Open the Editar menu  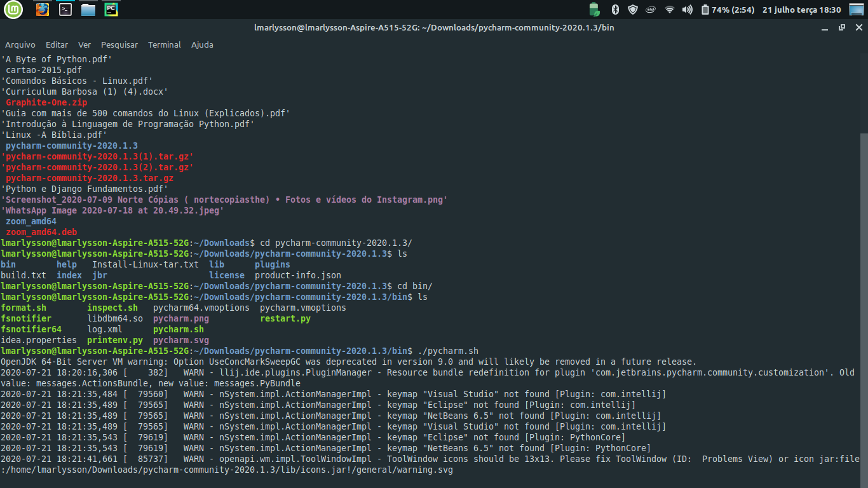(x=57, y=45)
